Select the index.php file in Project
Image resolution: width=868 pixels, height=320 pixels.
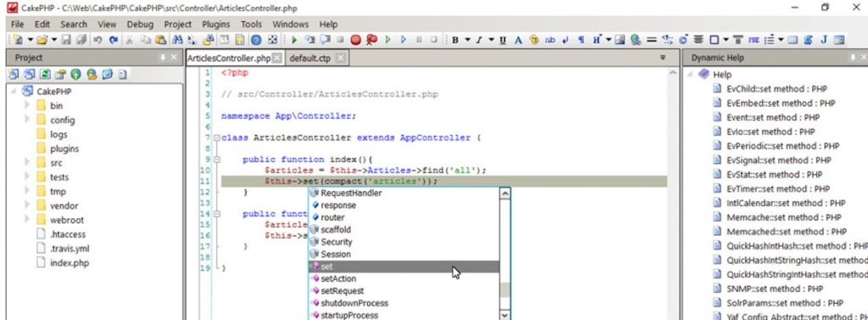tap(70, 263)
